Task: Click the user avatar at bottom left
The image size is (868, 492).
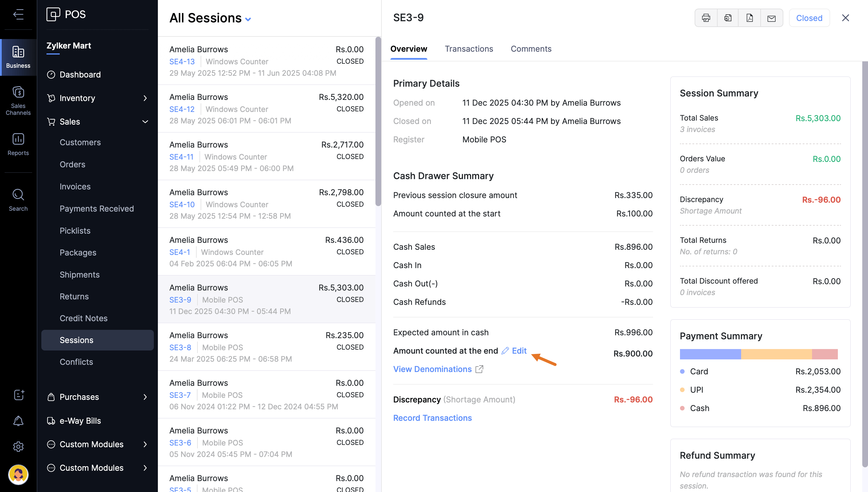Action: point(18,474)
